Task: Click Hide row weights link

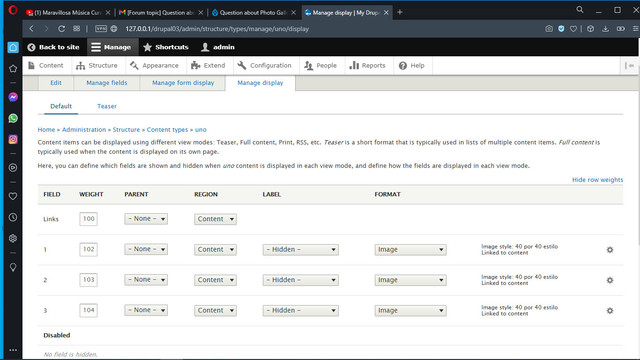Action: point(597,180)
